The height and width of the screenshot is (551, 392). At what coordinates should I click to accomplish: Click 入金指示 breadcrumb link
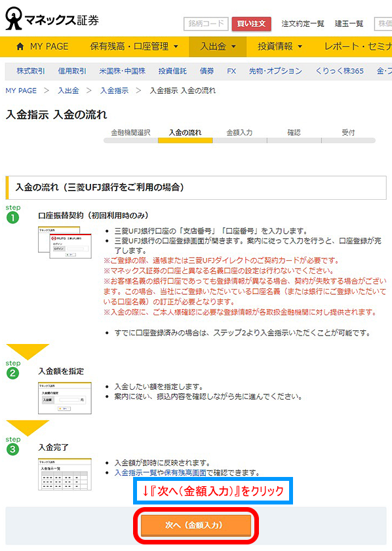114,90
